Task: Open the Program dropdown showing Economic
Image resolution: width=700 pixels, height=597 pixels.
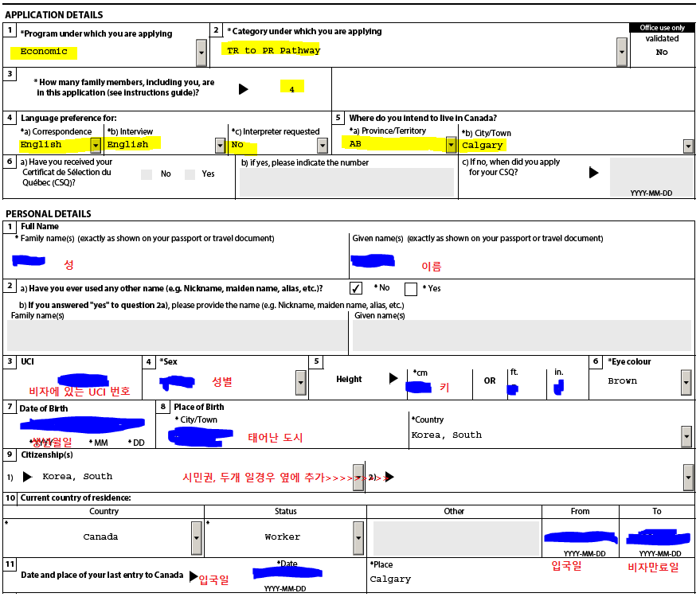Action: [201, 53]
